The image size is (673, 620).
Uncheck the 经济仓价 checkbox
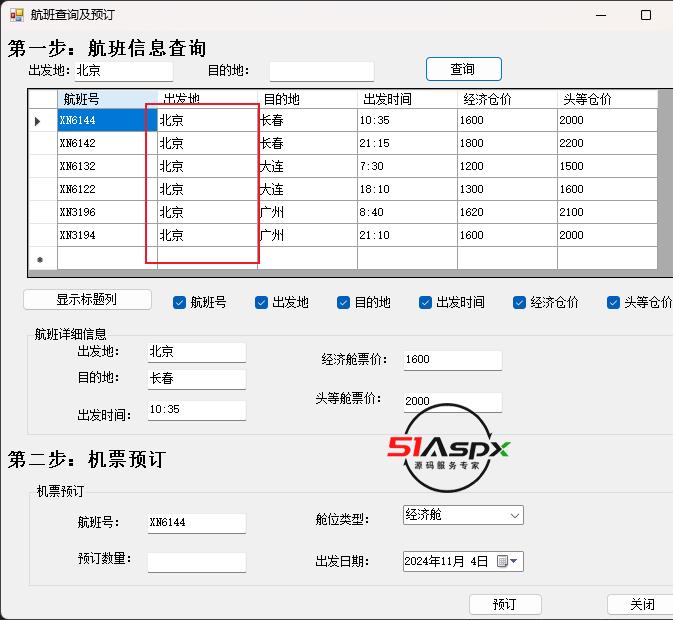click(x=520, y=302)
